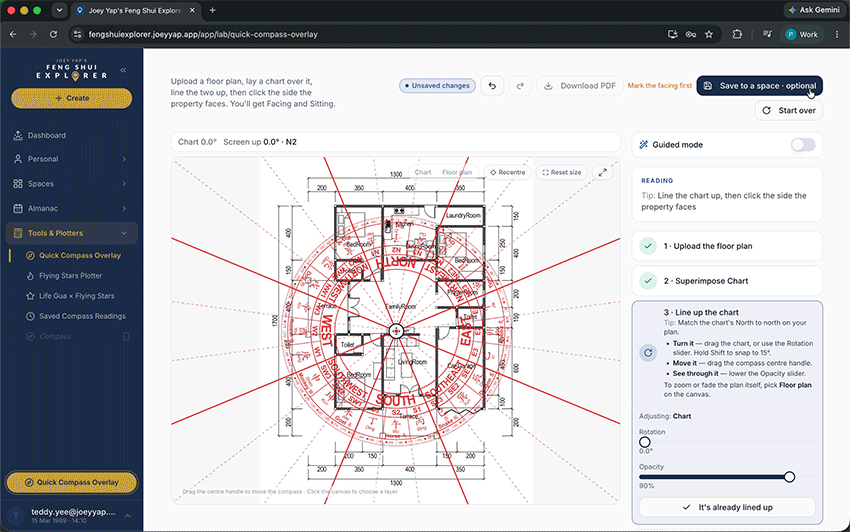Expand the Personal menu
Screen dimensions: 850x532
point(72,159)
